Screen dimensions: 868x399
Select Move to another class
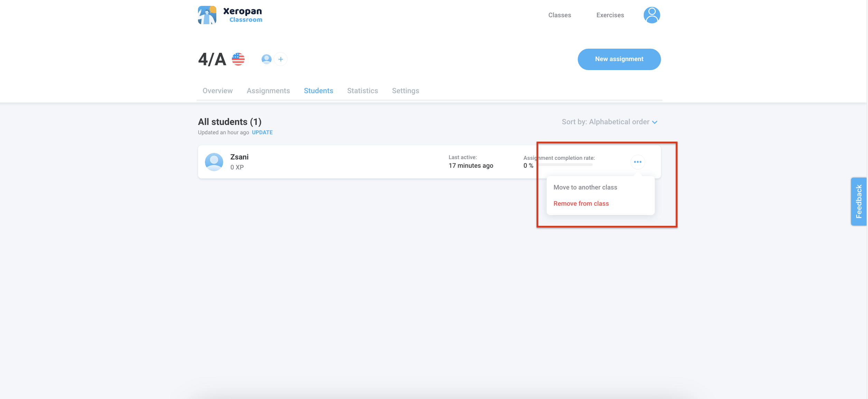point(585,187)
